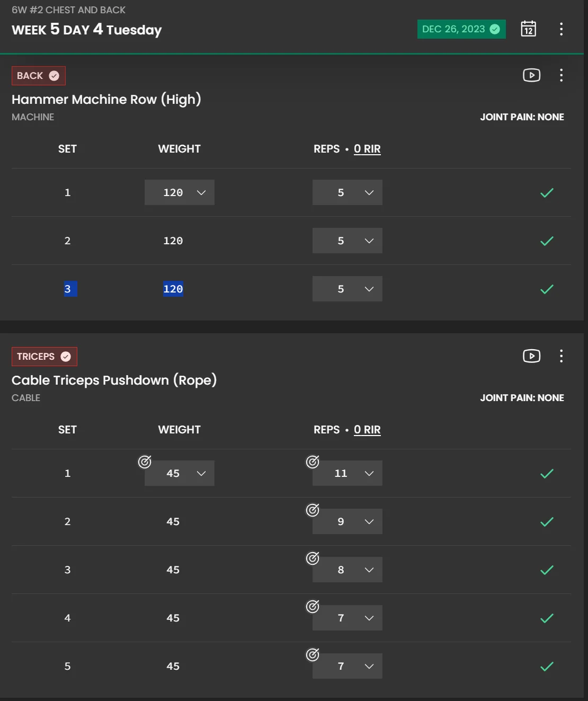The width and height of the screenshot is (588, 701).
Task: Toggle completion check for Triceps set 4
Action: coord(547,618)
